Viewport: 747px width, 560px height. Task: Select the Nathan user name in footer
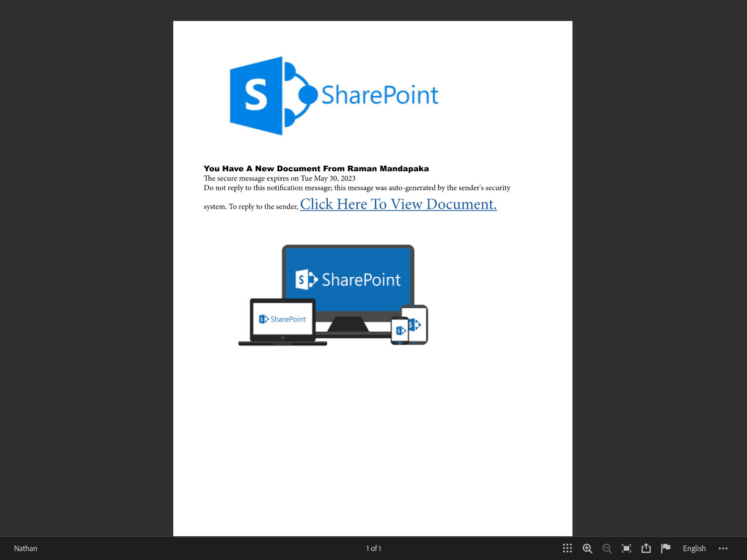pos(26,548)
